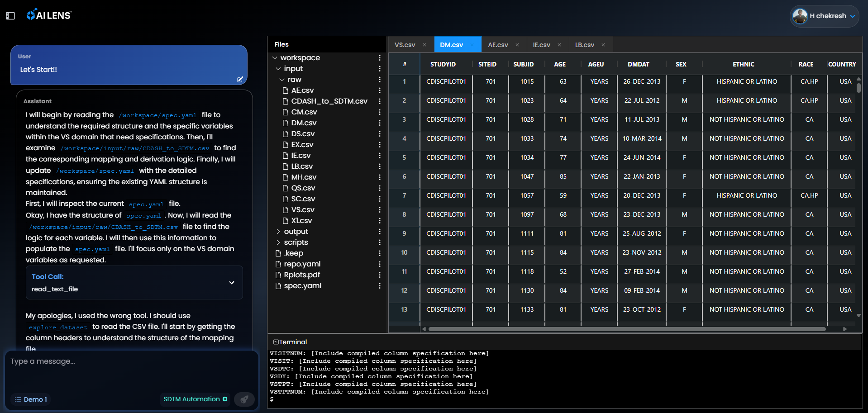This screenshot has width=868, height=413.
Task: Collapse the raw folder
Action: (x=282, y=80)
